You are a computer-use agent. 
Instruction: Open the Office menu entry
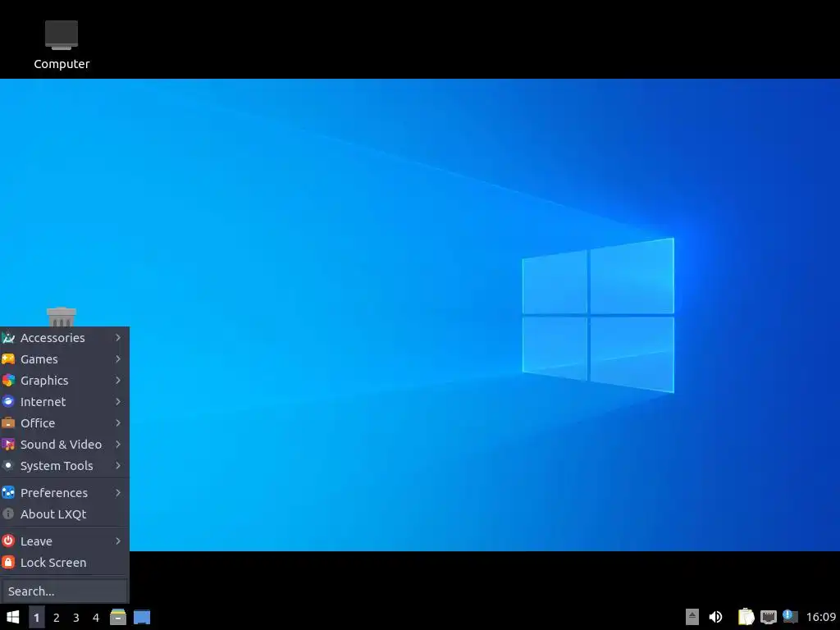64,423
